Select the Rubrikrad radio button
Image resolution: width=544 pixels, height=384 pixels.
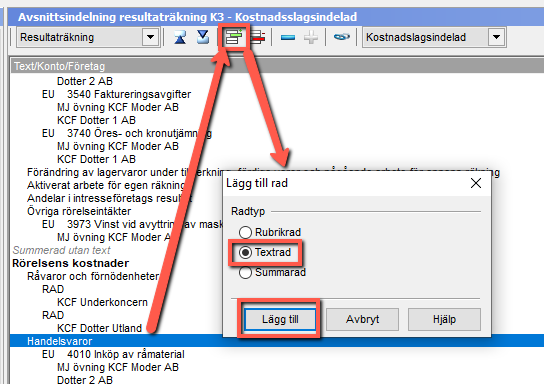245,232
